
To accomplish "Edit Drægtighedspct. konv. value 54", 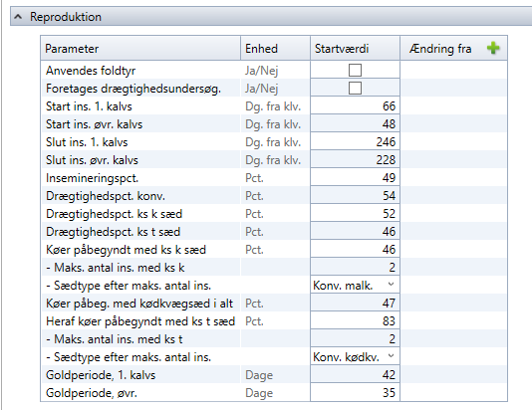I will (355, 196).
